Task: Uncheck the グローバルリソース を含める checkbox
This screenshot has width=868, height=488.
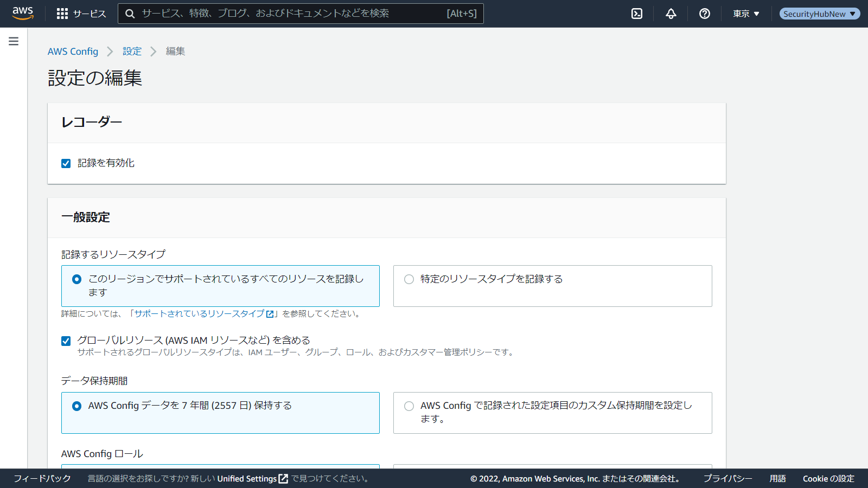Action: click(x=66, y=341)
